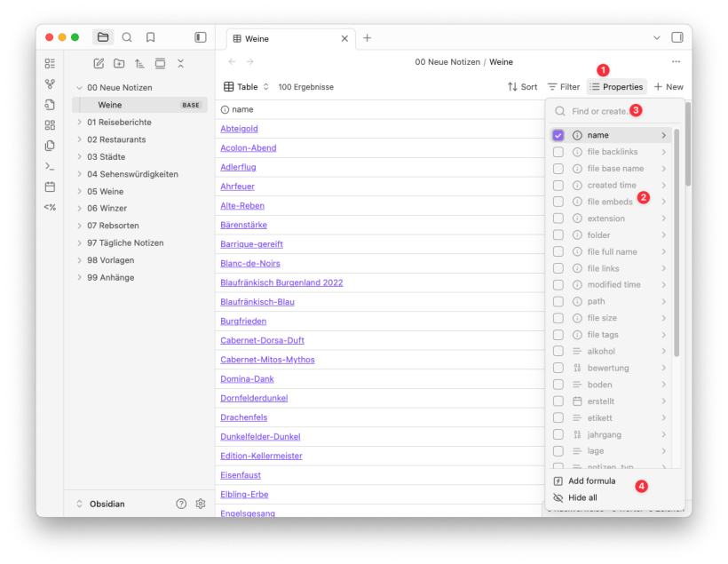Open the tab list dropdown chevron

pos(656,37)
